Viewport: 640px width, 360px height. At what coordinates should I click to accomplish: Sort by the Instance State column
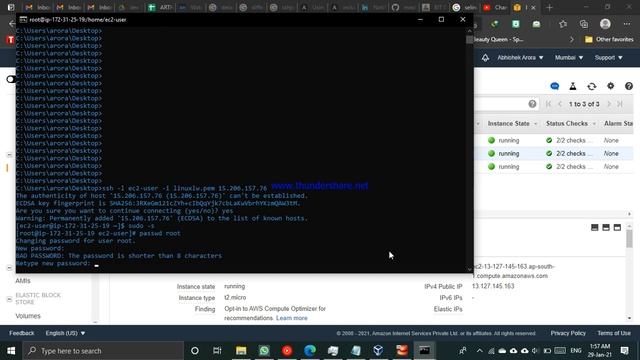point(509,124)
